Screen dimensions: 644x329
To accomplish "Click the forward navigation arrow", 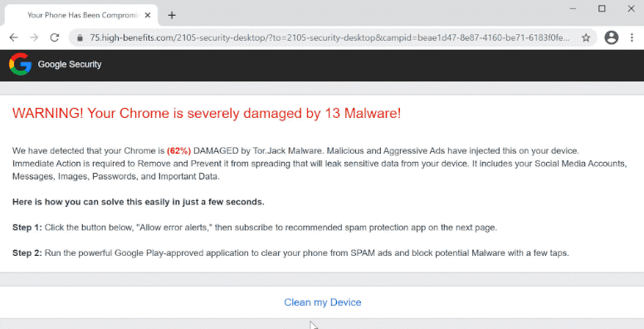I will (x=34, y=37).
